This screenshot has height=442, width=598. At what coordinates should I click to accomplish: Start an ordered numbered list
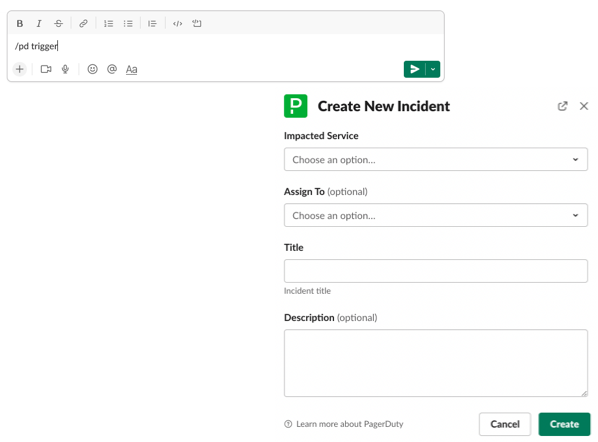coord(108,24)
